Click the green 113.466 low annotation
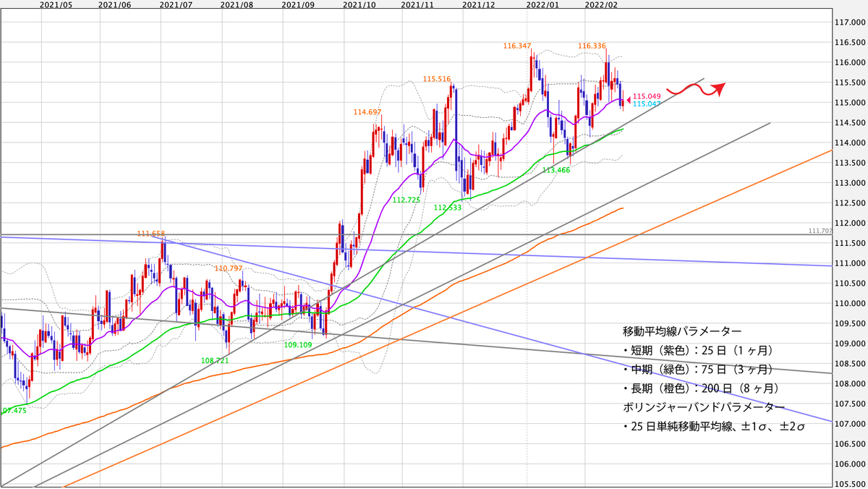Image resolution: width=868 pixels, height=489 pixels. [557, 170]
